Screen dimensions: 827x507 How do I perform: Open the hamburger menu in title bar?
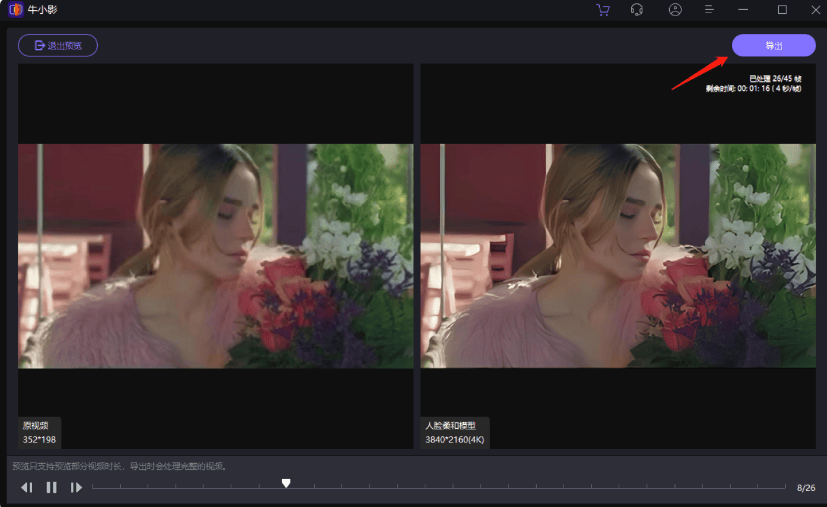[709, 10]
